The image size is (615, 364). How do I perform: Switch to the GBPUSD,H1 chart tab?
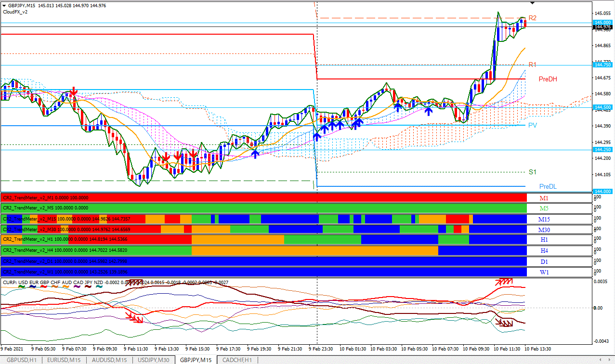click(x=19, y=359)
